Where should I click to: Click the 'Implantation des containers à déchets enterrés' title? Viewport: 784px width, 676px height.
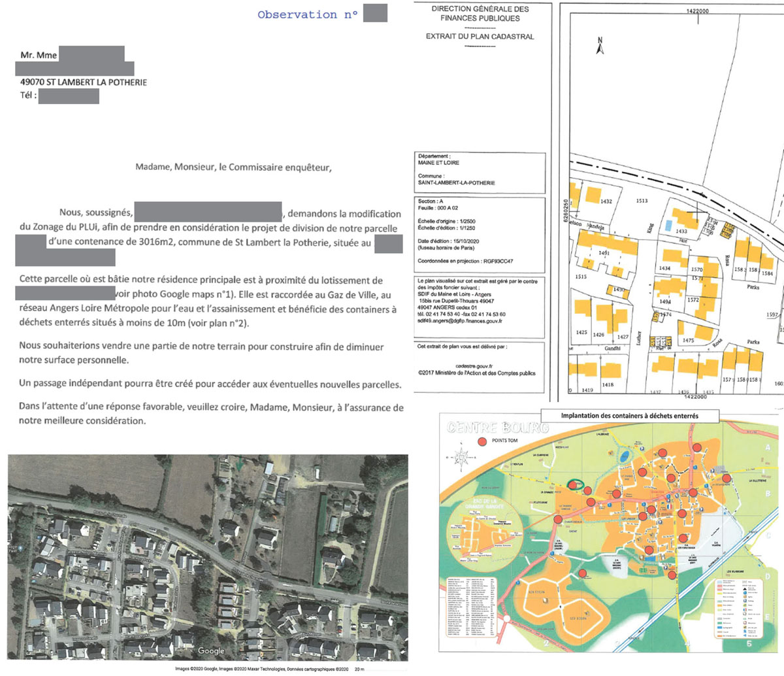pyautogui.click(x=629, y=416)
